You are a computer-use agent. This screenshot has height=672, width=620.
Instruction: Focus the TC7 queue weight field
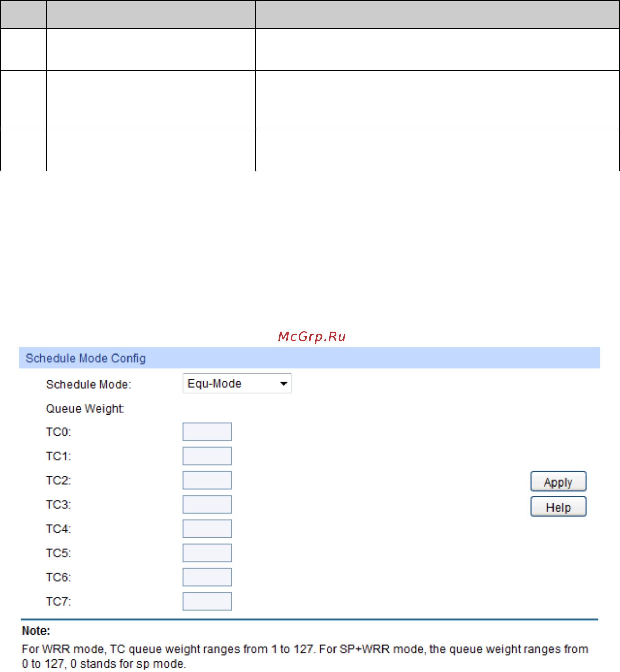pos(207,601)
